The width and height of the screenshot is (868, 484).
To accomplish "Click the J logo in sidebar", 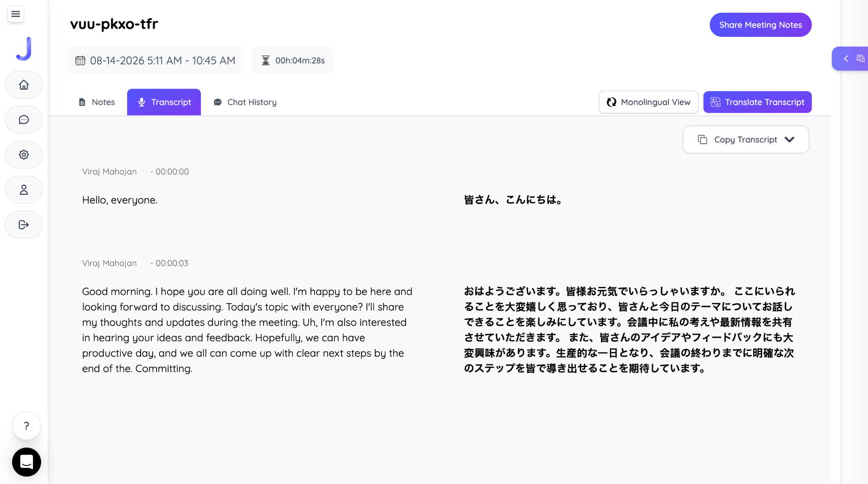I will tap(24, 48).
